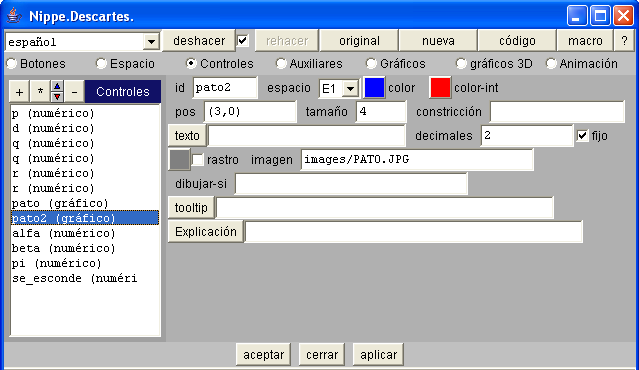Select list item beta (numérico)
Screen dimensions: 639x370
85,248
